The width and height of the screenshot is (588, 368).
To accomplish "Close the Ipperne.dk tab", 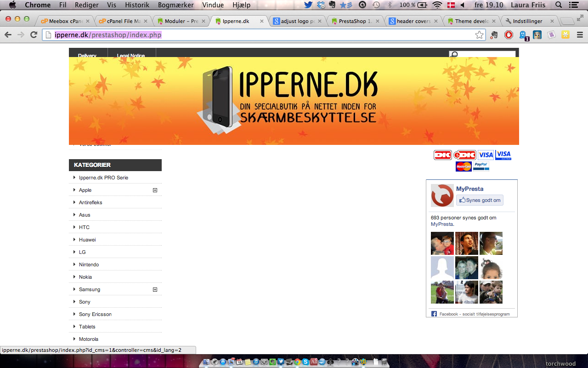I will pyautogui.click(x=261, y=21).
